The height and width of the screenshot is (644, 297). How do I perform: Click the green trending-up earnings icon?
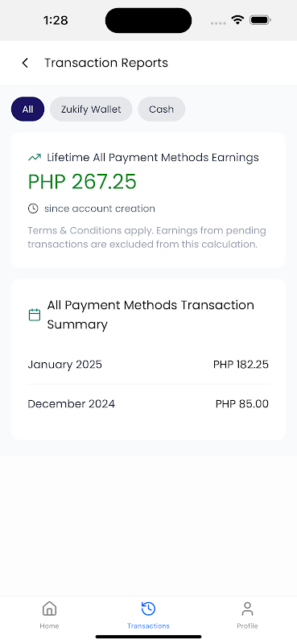point(35,157)
